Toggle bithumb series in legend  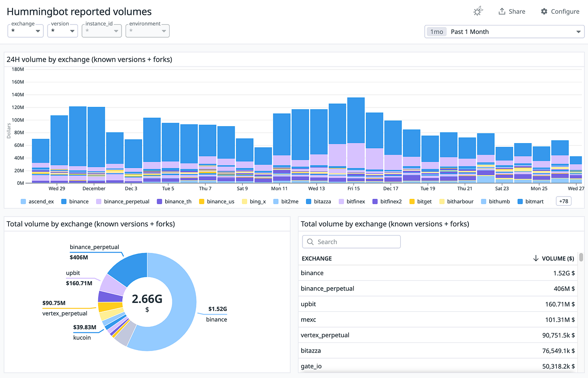pyautogui.click(x=496, y=201)
